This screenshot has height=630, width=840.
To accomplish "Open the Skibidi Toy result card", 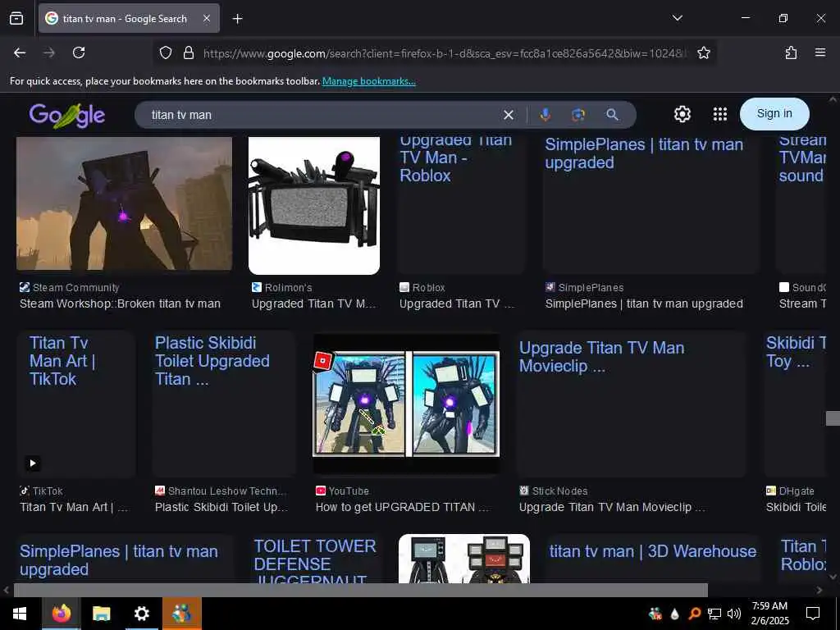I will [x=795, y=404].
